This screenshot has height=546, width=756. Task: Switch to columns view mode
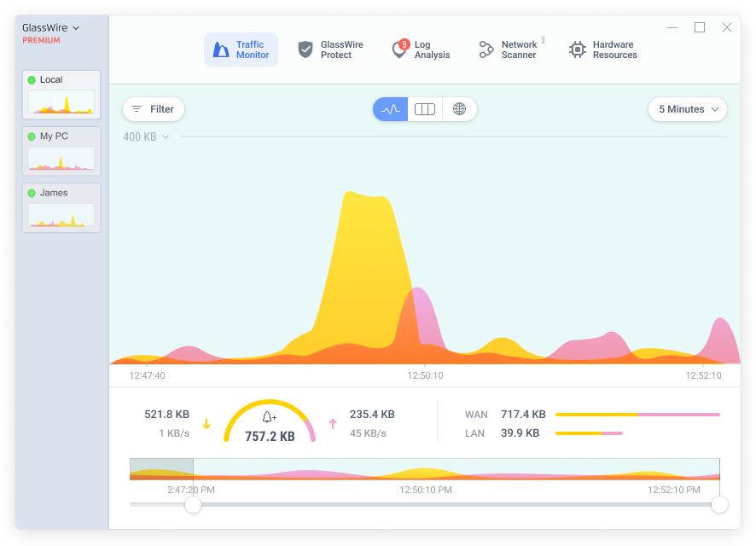[x=425, y=109]
